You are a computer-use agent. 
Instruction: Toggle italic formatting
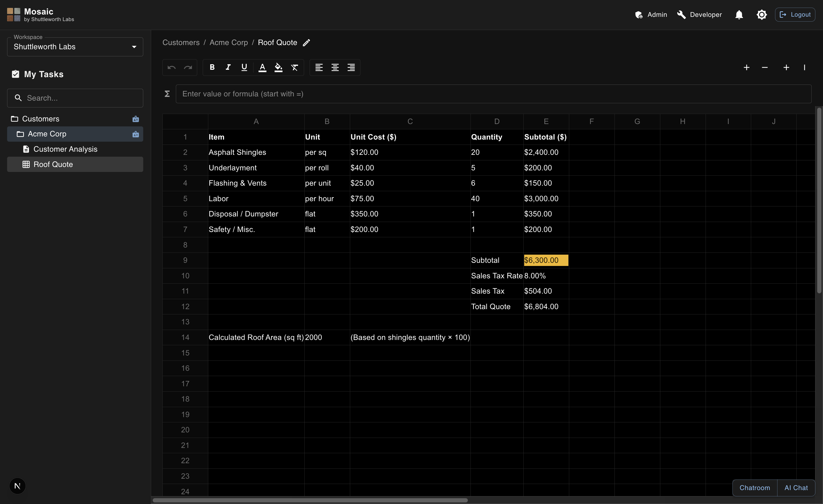pos(228,67)
